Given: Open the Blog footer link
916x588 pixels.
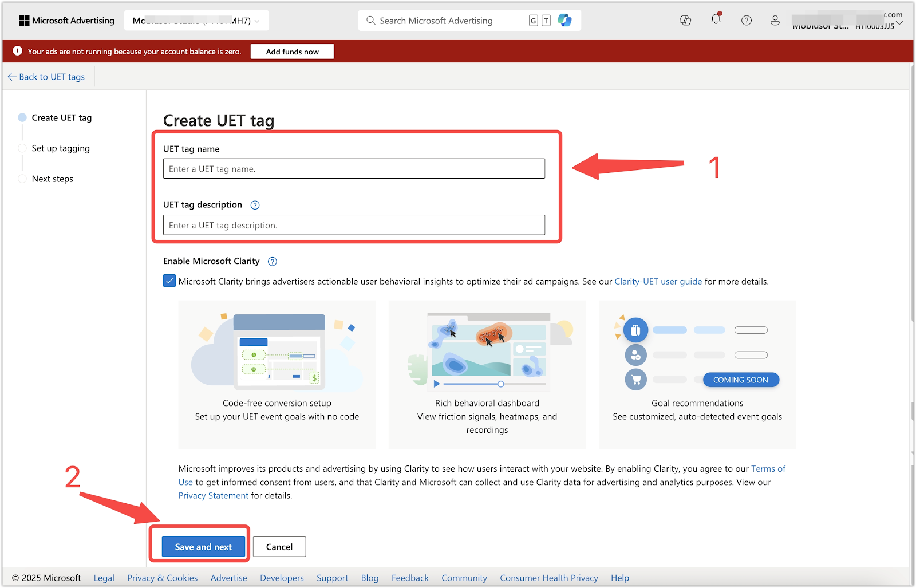Looking at the screenshot, I should pos(370,578).
